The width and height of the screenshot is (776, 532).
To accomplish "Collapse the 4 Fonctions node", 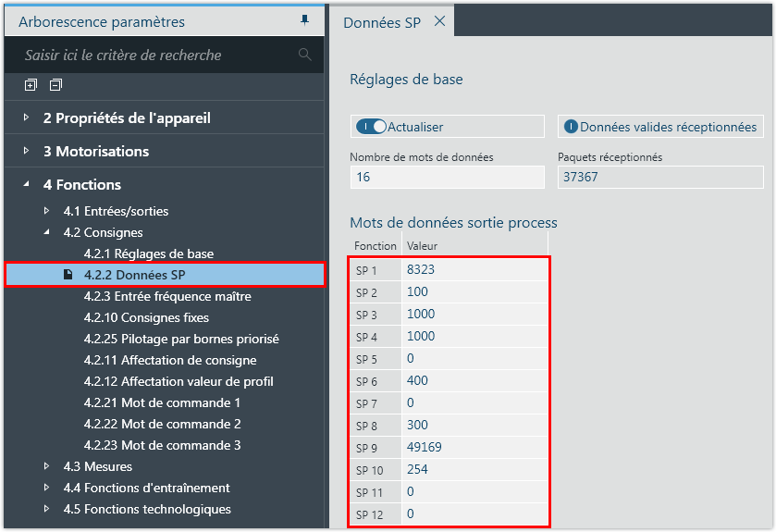I will 27,184.
